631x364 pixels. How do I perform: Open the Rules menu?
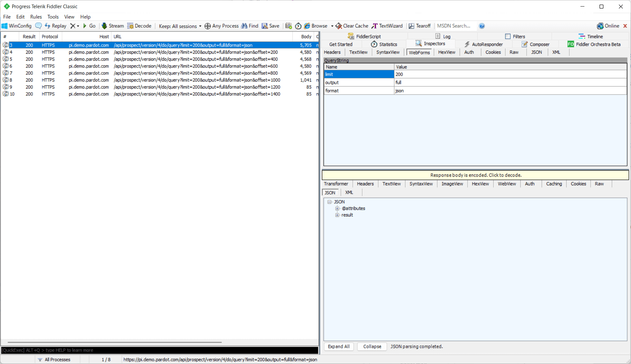click(36, 17)
